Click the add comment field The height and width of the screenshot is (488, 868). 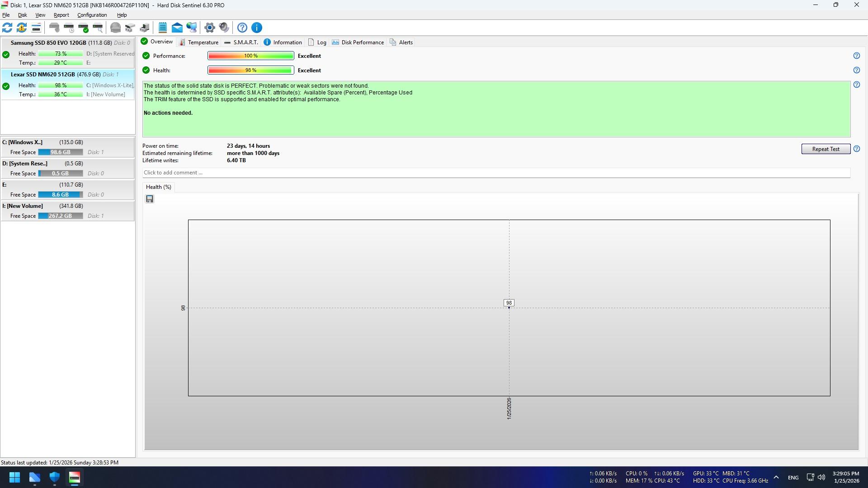point(496,173)
